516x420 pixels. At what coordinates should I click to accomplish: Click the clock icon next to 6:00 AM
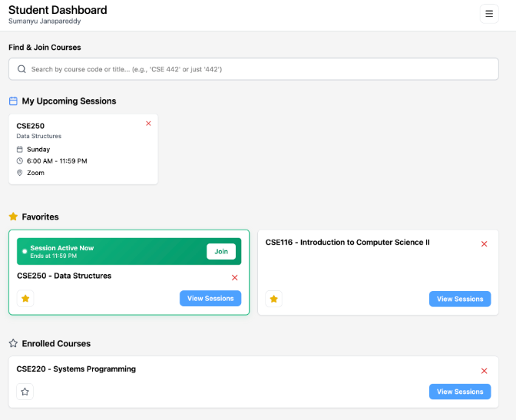click(20, 161)
